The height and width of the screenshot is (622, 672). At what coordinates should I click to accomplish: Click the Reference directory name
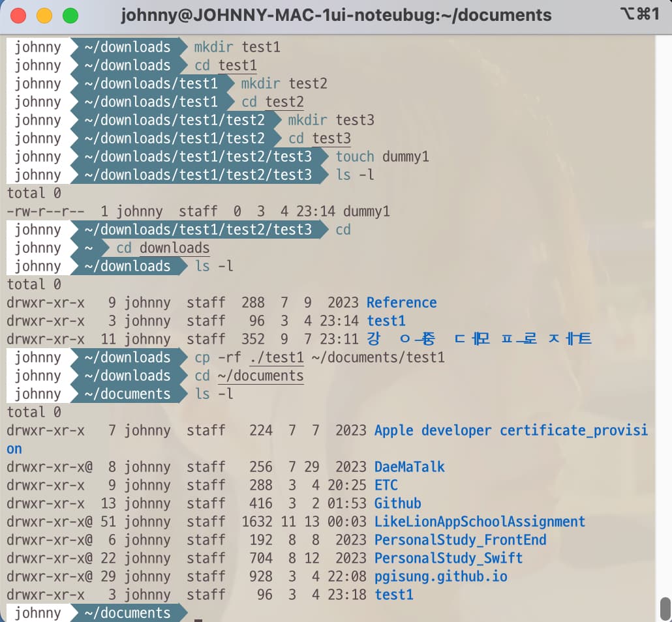coord(402,303)
